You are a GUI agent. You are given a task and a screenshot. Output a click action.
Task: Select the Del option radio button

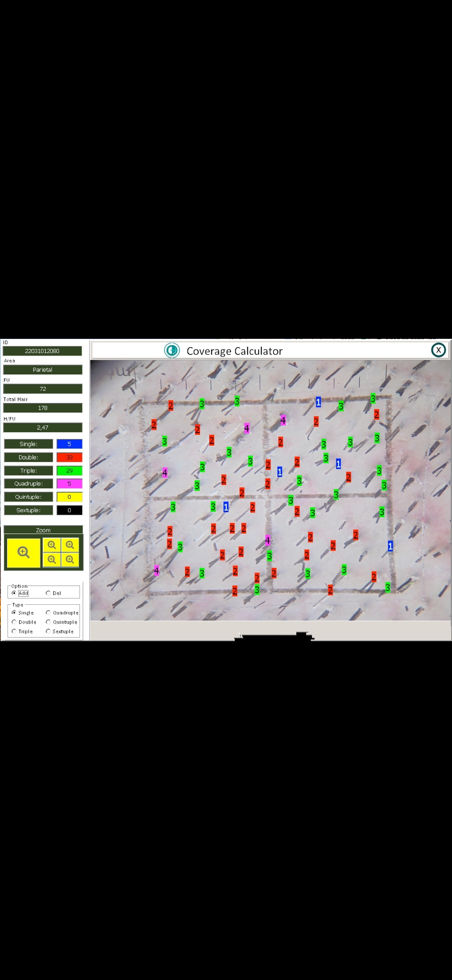(x=48, y=593)
